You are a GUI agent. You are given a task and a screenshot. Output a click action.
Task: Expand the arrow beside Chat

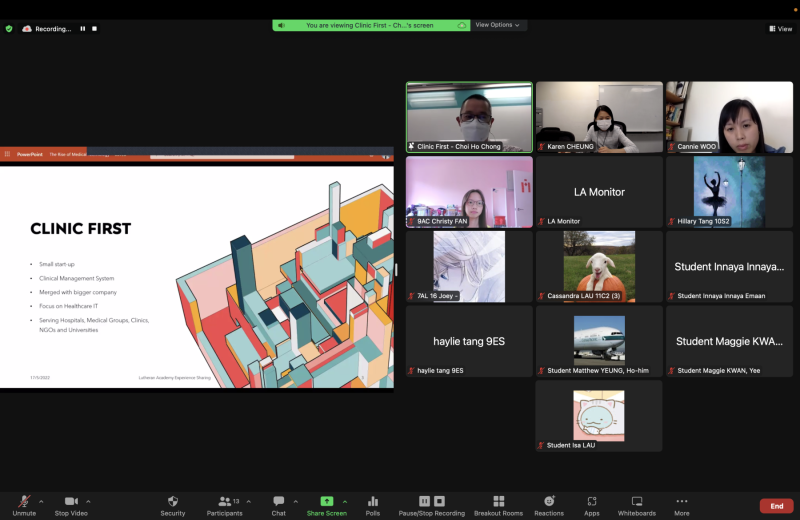(296, 501)
